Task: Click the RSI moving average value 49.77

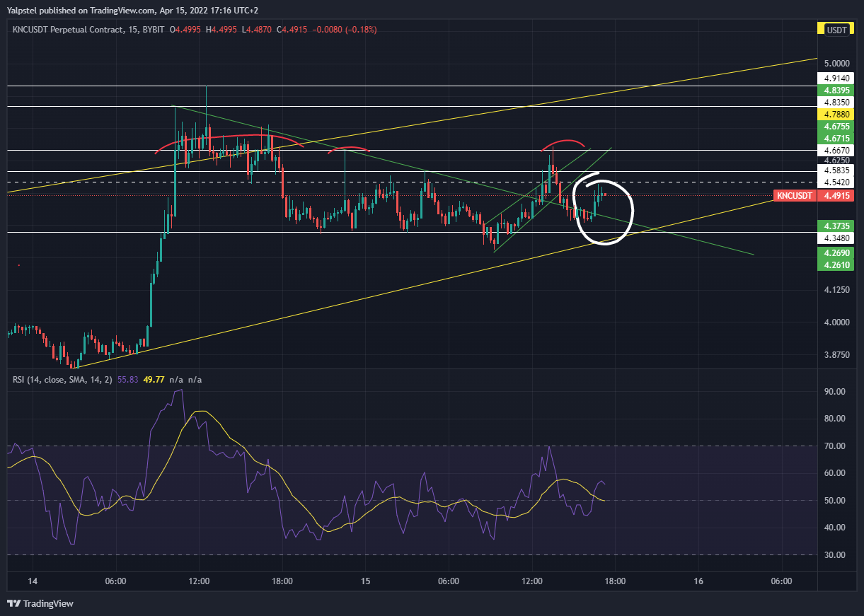Action: click(x=154, y=380)
